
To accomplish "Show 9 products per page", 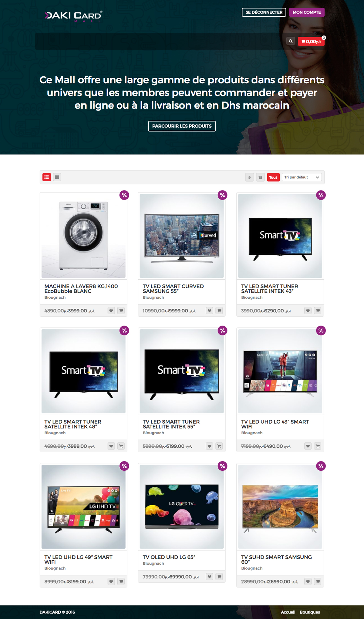I will pyautogui.click(x=249, y=177).
